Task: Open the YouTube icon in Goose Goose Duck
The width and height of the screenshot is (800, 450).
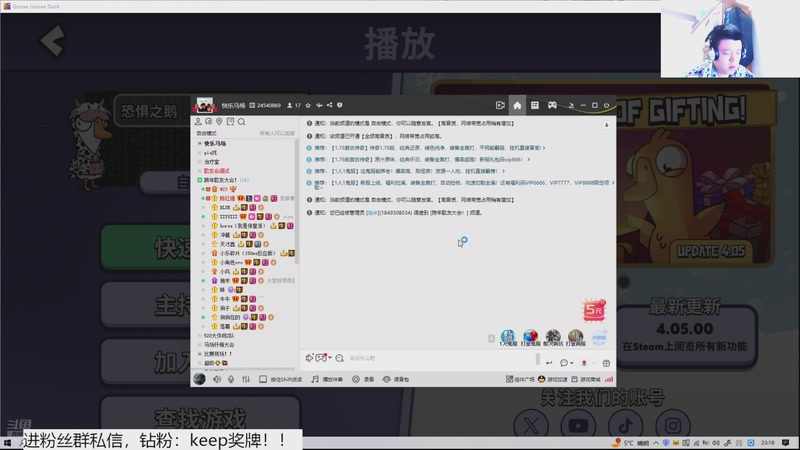Action: pos(578,425)
